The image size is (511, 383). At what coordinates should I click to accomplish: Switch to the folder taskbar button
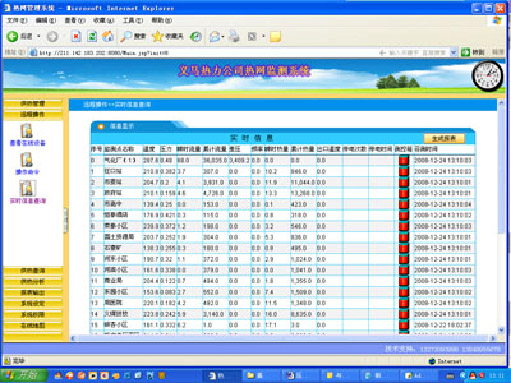[x=261, y=376]
